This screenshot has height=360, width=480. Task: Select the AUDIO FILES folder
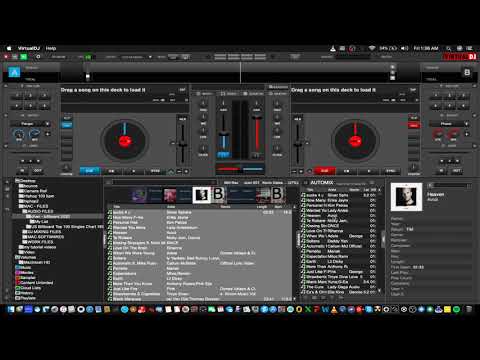click(x=38, y=211)
